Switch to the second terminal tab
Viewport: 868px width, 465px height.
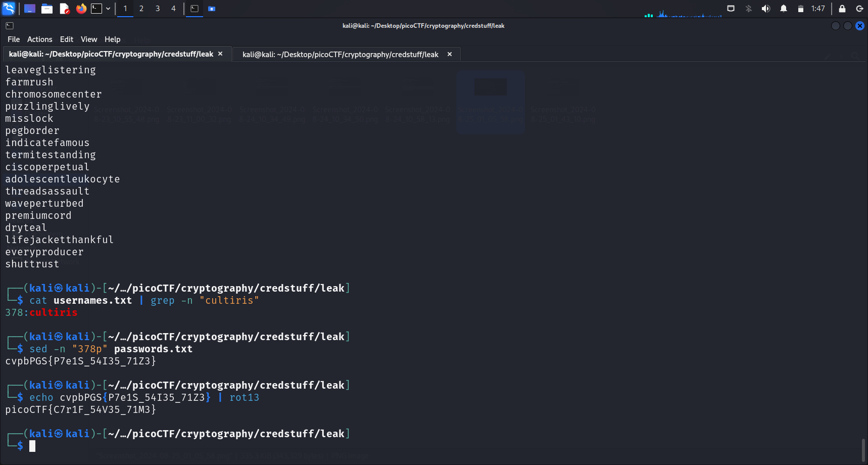pyautogui.click(x=340, y=55)
